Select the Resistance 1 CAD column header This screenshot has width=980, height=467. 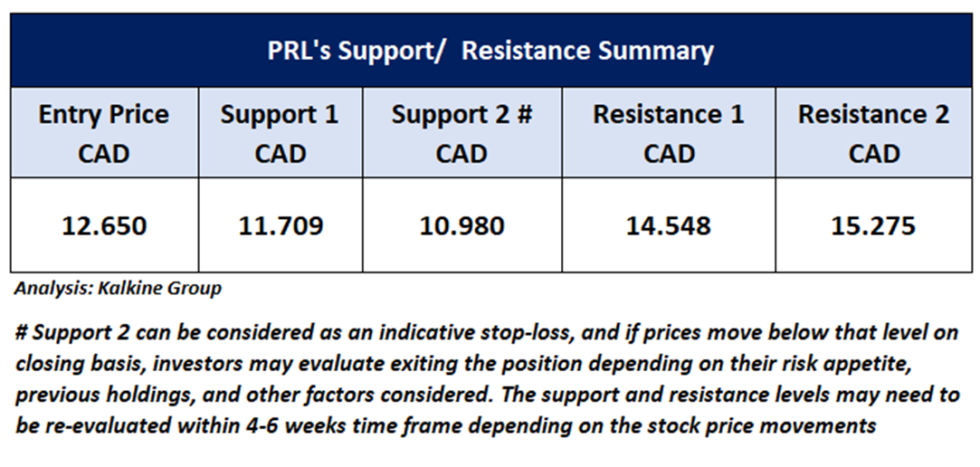click(668, 133)
